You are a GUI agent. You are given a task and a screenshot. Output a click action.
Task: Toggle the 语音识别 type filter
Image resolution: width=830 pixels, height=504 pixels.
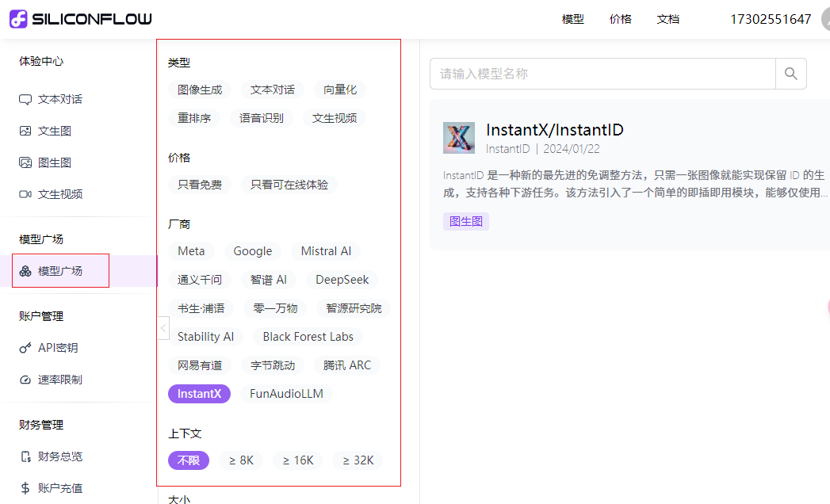[x=262, y=118]
